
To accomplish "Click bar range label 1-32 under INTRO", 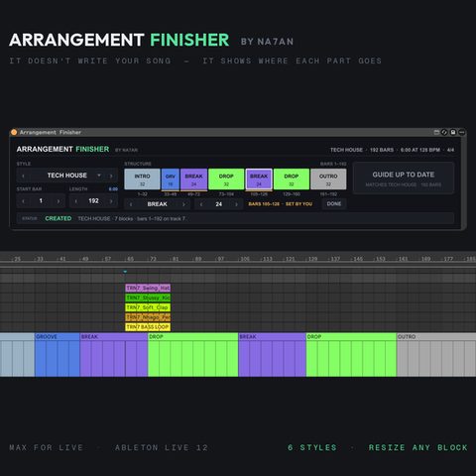I will pos(143,194).
